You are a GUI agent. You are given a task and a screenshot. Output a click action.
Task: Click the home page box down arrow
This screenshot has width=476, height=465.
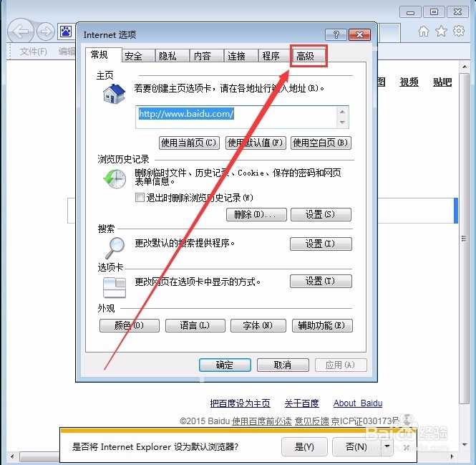click(342, 123)
